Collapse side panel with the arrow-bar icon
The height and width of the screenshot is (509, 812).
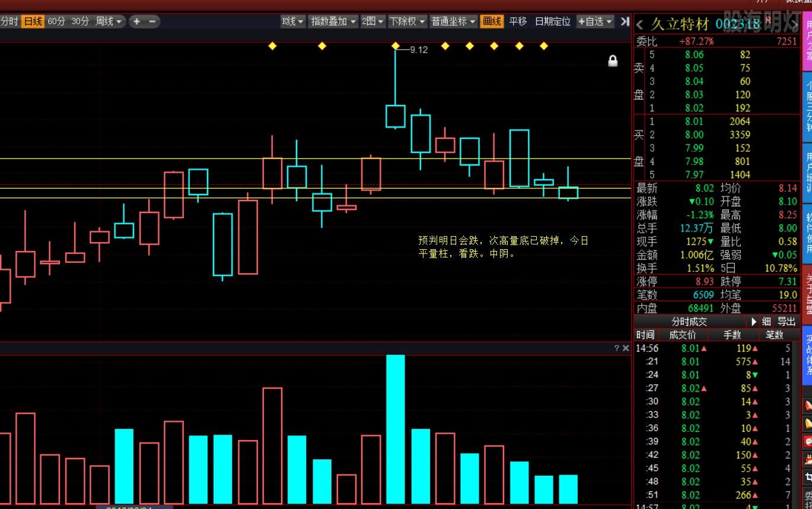[625, 21]
